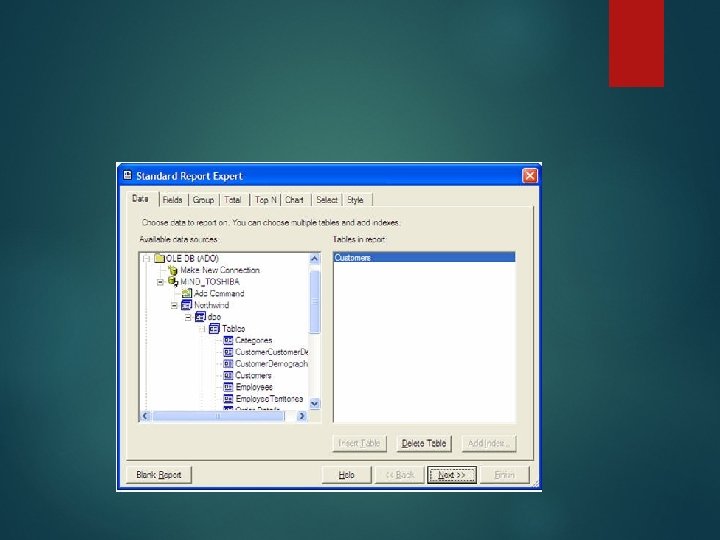Select Customers in Tables in report list

point(424,258)
